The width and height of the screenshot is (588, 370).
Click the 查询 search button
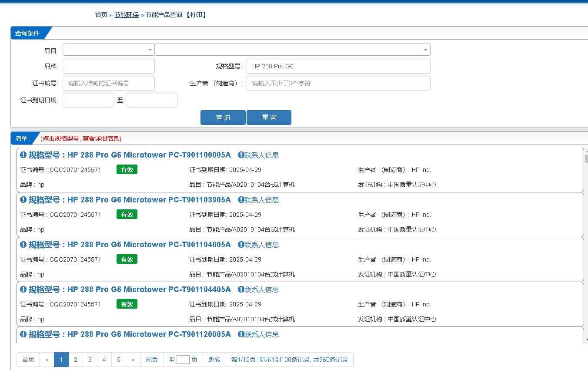coord(223,118)
